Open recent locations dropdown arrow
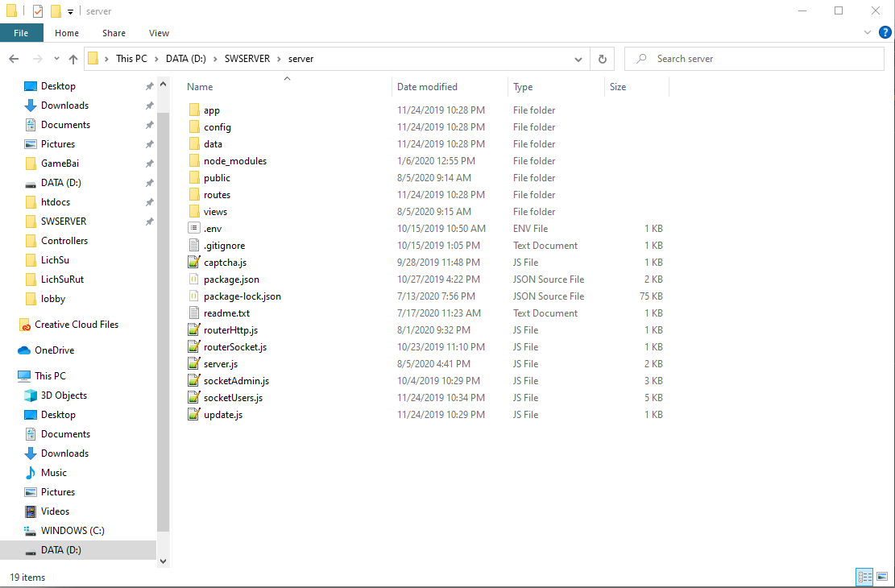This screenshot has width=895, height=588. click(x=56, y=59)
